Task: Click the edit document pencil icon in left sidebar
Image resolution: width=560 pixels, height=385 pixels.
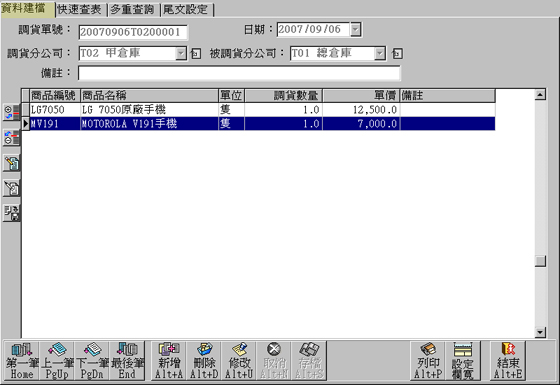Action: (11, 163)
